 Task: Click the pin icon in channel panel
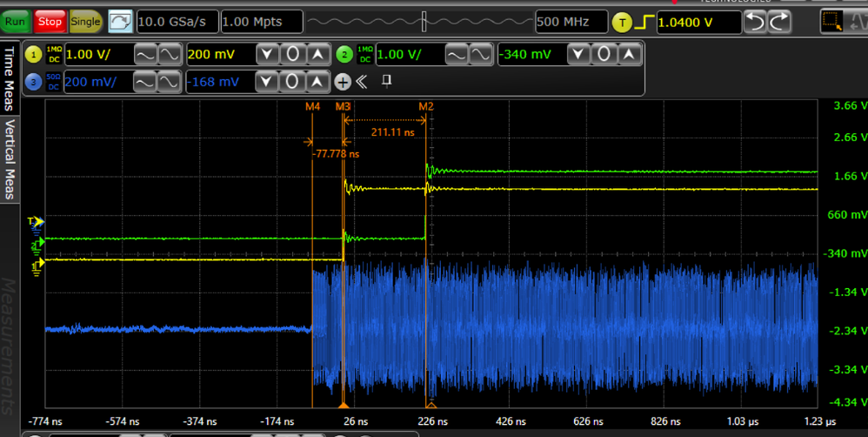pyautogui.click(x=387, y=81)
